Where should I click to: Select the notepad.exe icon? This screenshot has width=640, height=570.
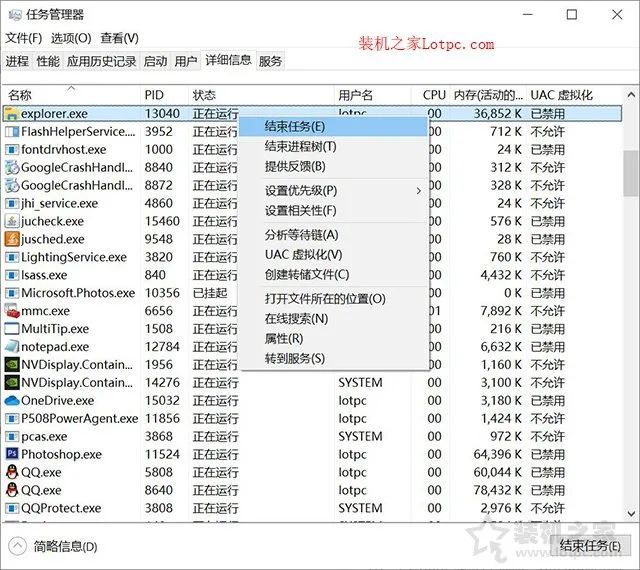click(x=12, y=347)
